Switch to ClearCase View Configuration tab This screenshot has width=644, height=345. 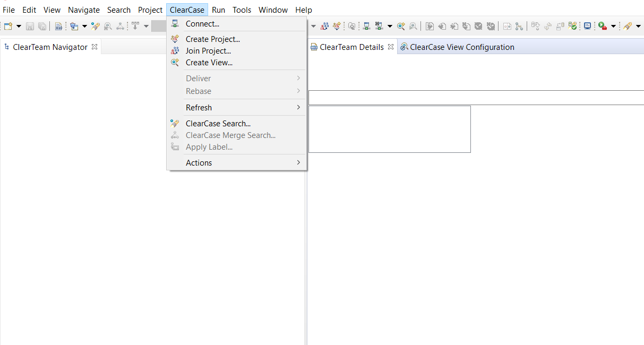(457, 47)
